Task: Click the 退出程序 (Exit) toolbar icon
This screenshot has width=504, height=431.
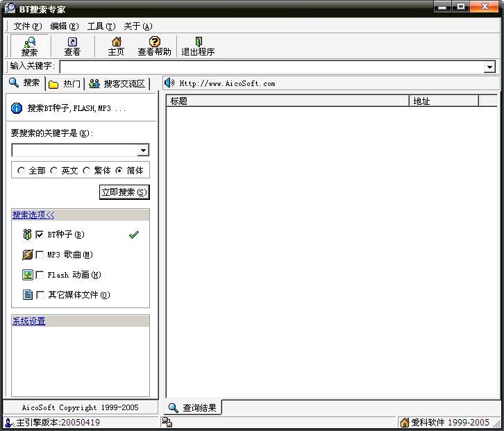Action: point(198,46)
